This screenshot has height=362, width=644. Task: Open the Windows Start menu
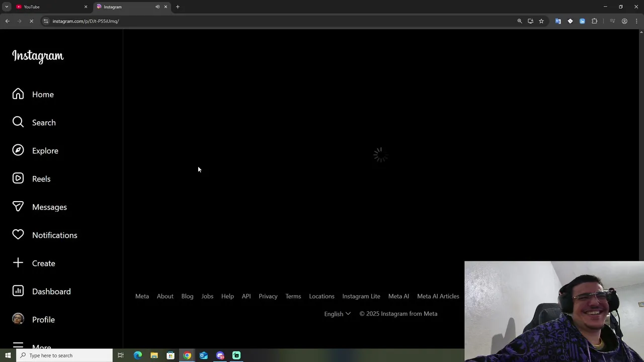point(8,355)
